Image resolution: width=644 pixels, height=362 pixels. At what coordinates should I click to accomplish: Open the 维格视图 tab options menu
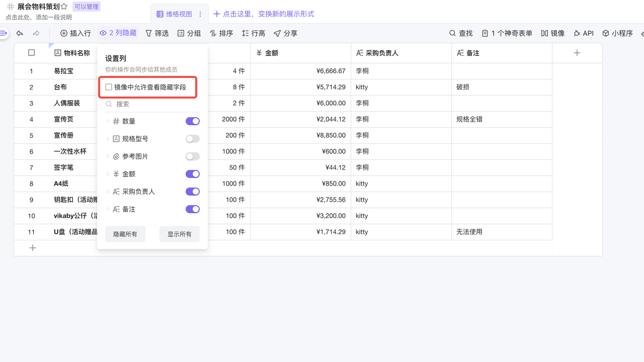pyautogui.click(x=200, y=14)
